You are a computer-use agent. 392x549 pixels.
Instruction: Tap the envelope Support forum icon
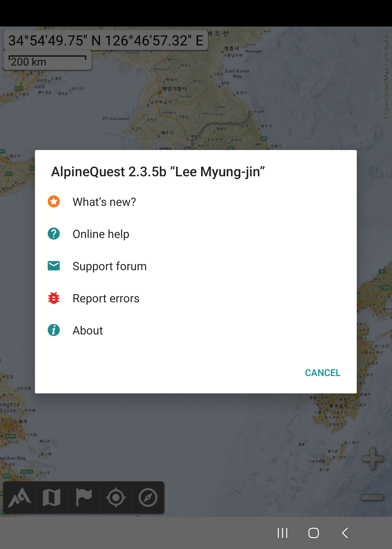[54, 266]
